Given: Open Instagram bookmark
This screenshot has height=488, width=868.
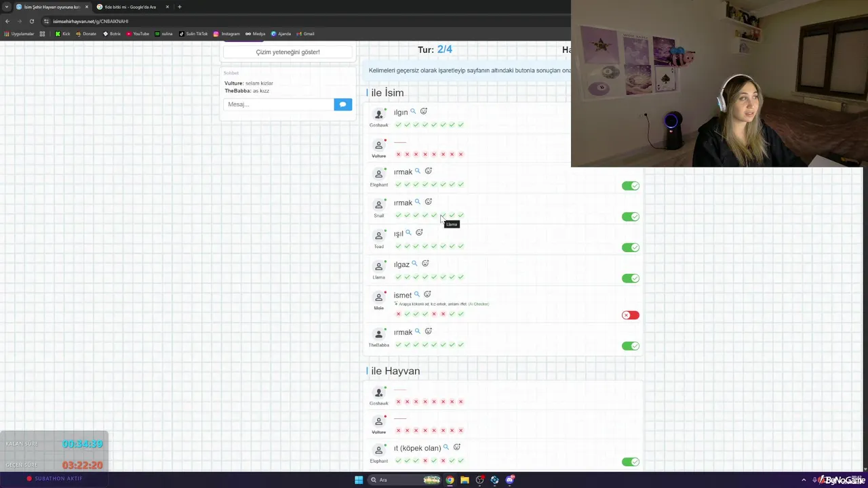Looking at the screenshot, I should [226, 34].
